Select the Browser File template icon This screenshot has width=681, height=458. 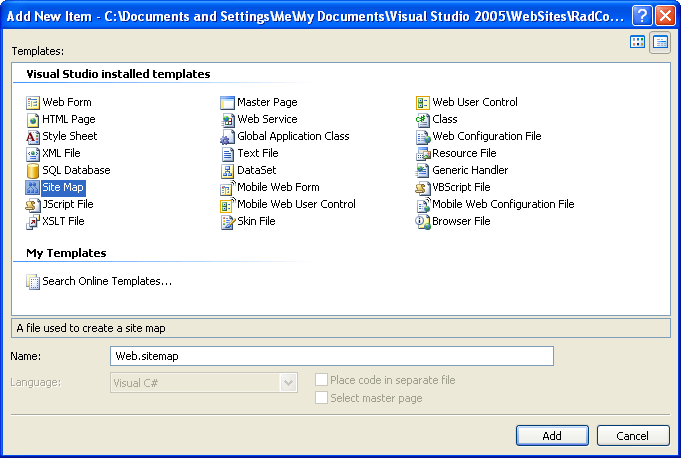coord(423,221)
